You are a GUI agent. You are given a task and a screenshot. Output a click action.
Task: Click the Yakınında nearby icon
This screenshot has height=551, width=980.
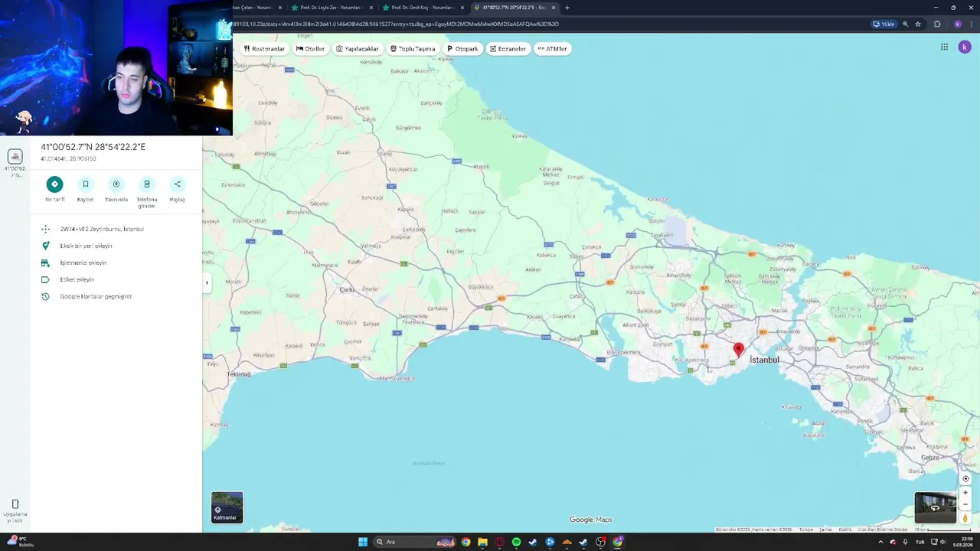click(x=116, y=184)
